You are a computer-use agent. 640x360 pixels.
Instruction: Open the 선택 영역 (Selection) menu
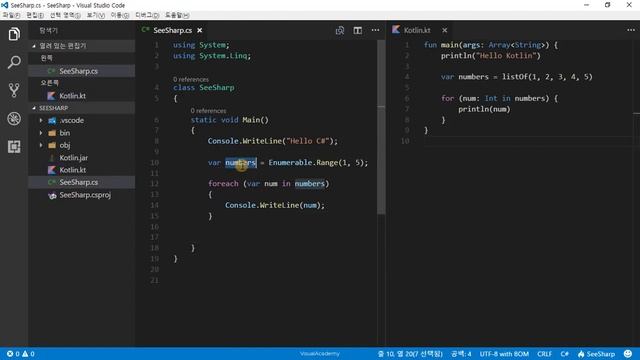pyautogui.click(x=65, y=15)
